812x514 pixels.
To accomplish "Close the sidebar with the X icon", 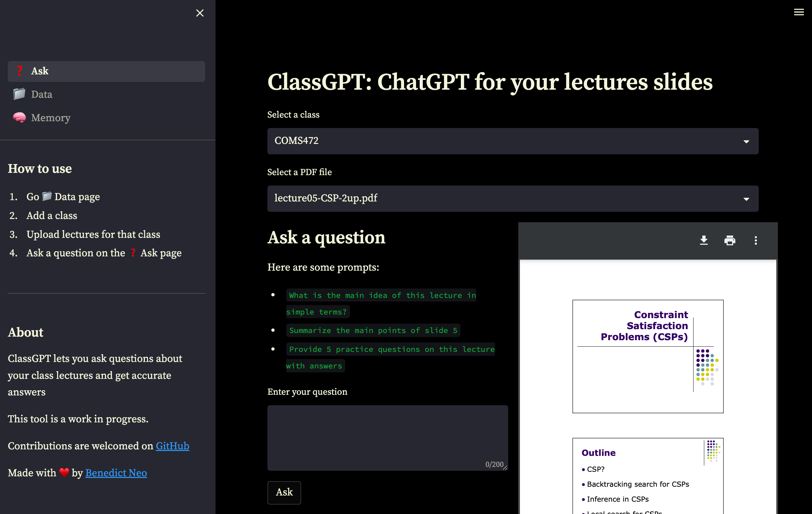I will 200,13.
